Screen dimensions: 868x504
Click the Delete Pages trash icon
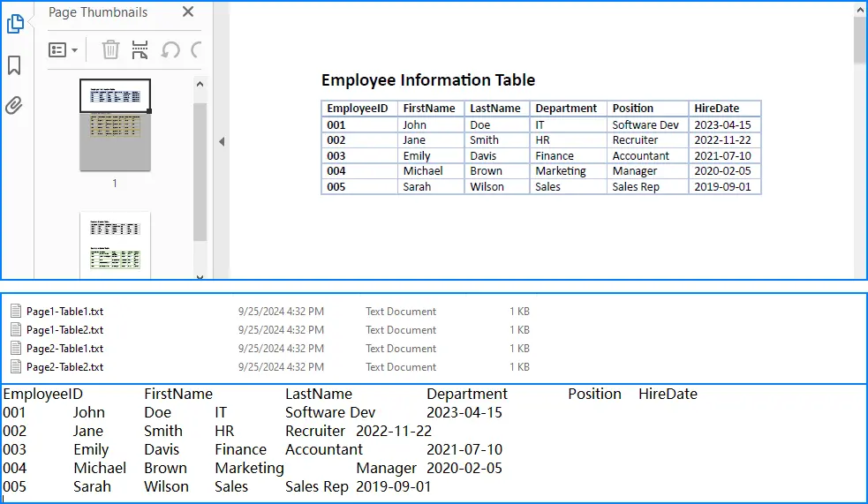[x=110, y=49]
